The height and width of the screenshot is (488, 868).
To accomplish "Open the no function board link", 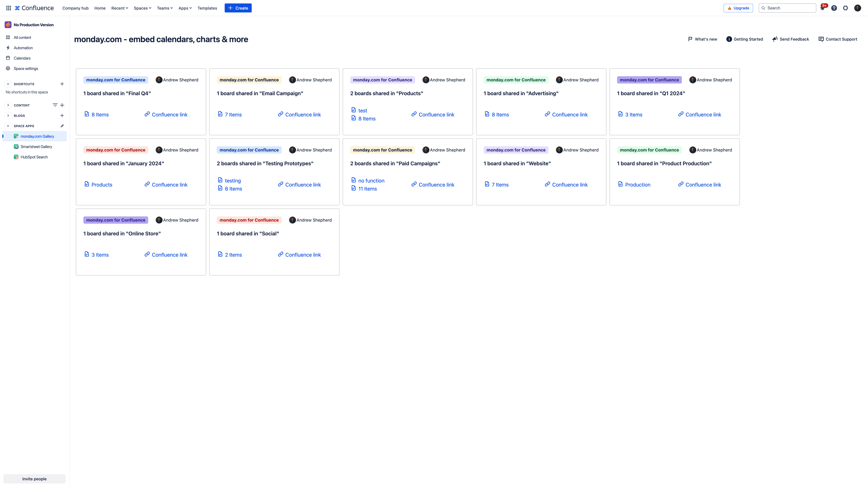I will (x=371, y=180).
